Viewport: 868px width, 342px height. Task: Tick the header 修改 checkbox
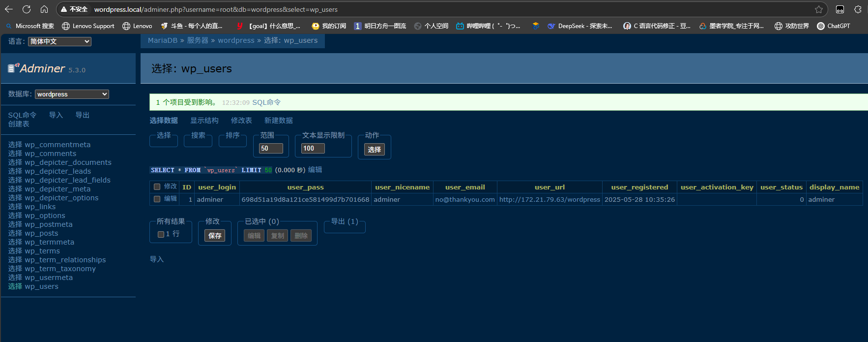point(157,187)
